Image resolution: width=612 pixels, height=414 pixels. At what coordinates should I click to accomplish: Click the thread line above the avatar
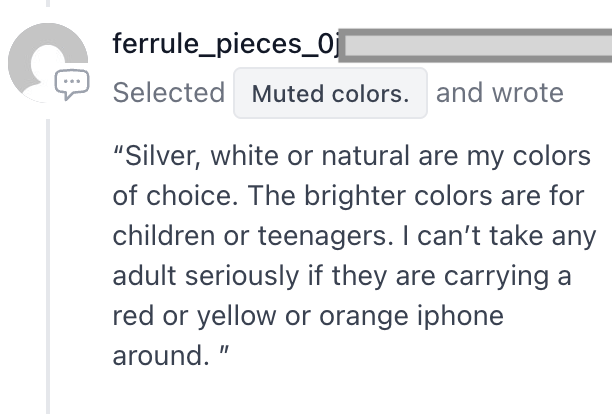(x=48, y=4)
